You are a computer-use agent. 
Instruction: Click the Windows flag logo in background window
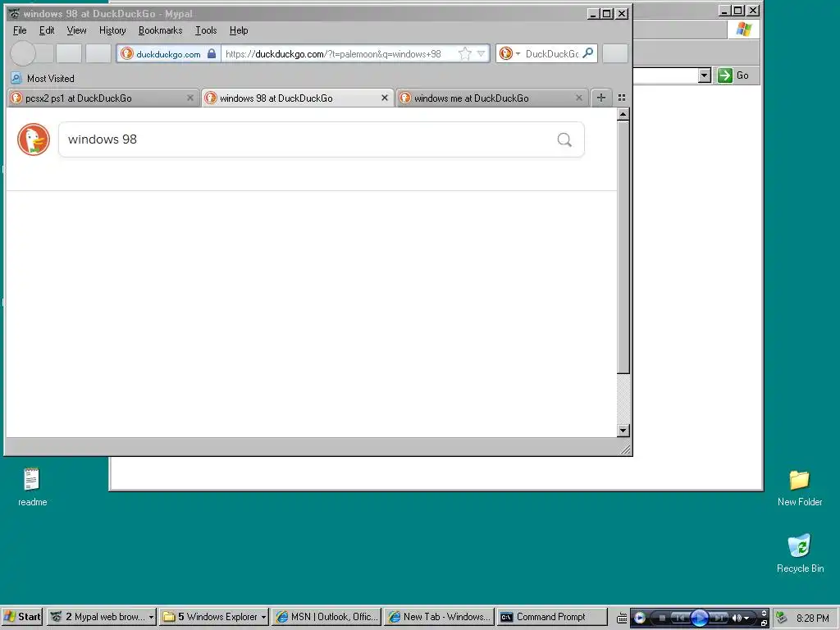point(743,30)
